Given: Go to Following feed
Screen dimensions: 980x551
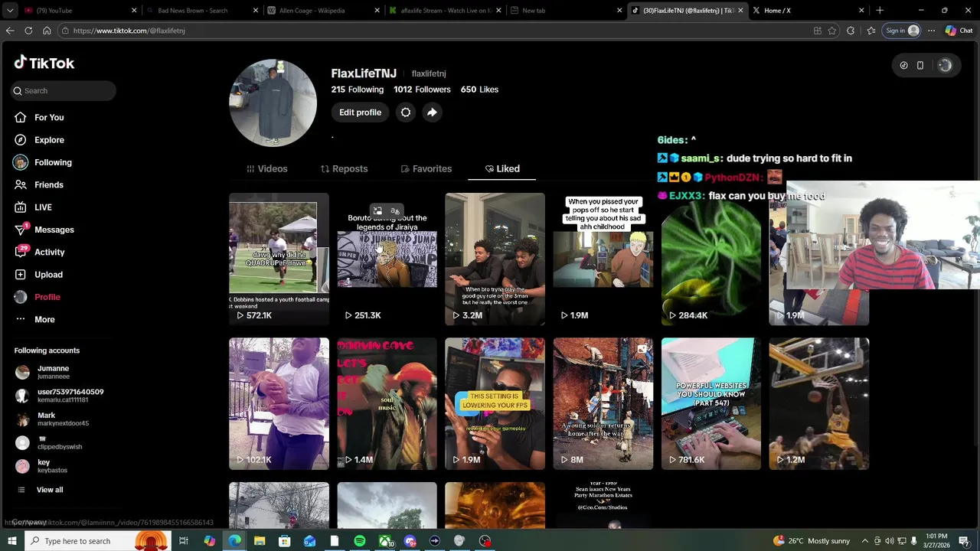Looking at the screenshot, I should click(53, 162).
